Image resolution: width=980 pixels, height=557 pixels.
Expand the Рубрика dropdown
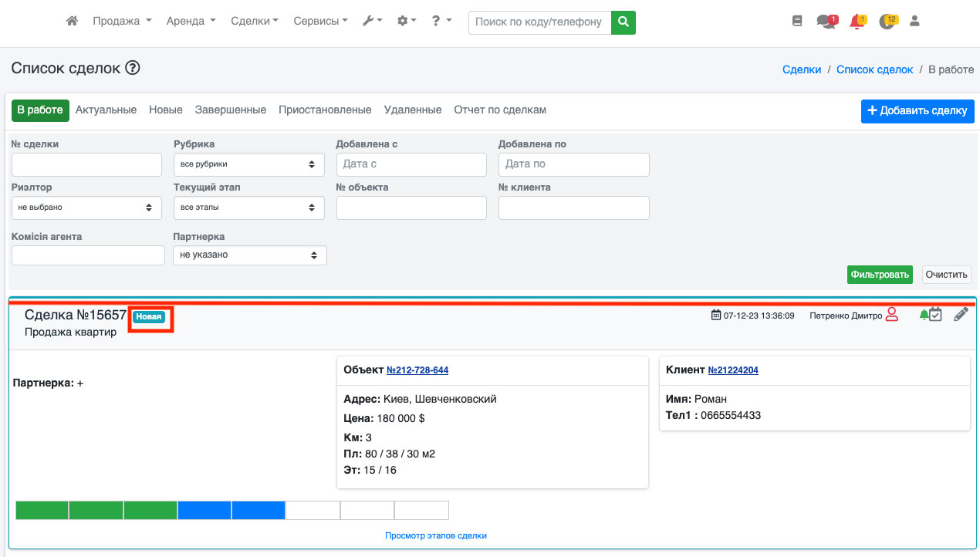(x=248, y=164)
